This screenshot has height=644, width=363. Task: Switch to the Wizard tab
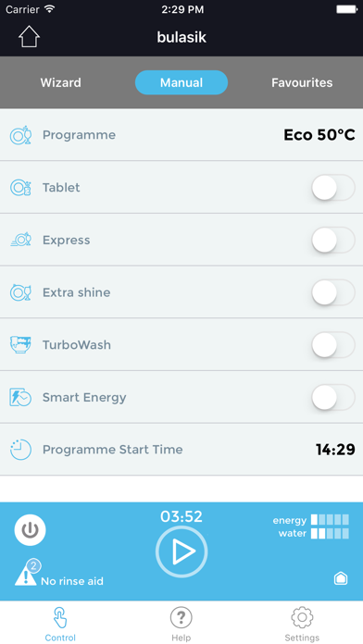point(60,82)
